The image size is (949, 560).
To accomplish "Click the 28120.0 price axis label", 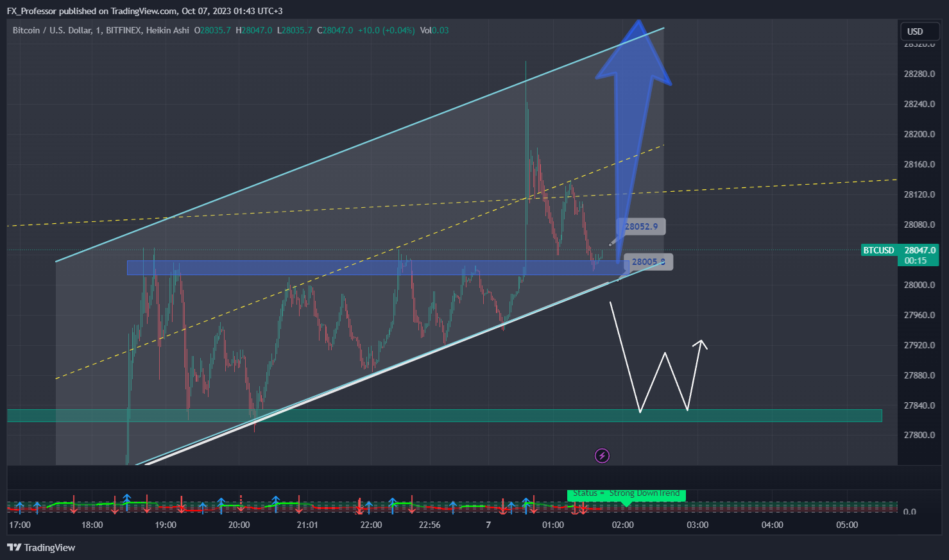I will pyautogui.click(x=919, y=194).
